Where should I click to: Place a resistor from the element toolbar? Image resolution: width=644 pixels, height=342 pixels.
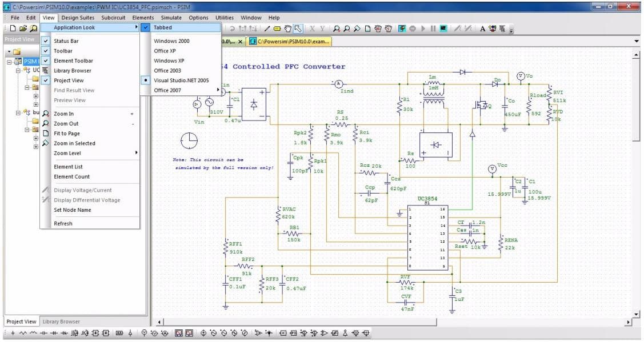click(x=23, y=333)
